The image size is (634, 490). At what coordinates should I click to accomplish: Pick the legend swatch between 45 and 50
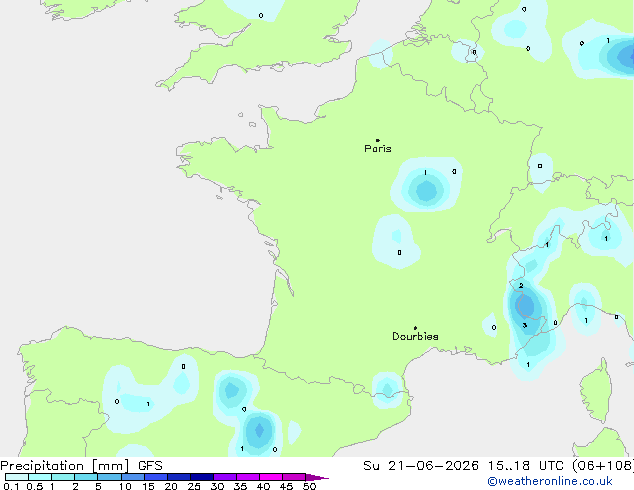click(294, 477)
